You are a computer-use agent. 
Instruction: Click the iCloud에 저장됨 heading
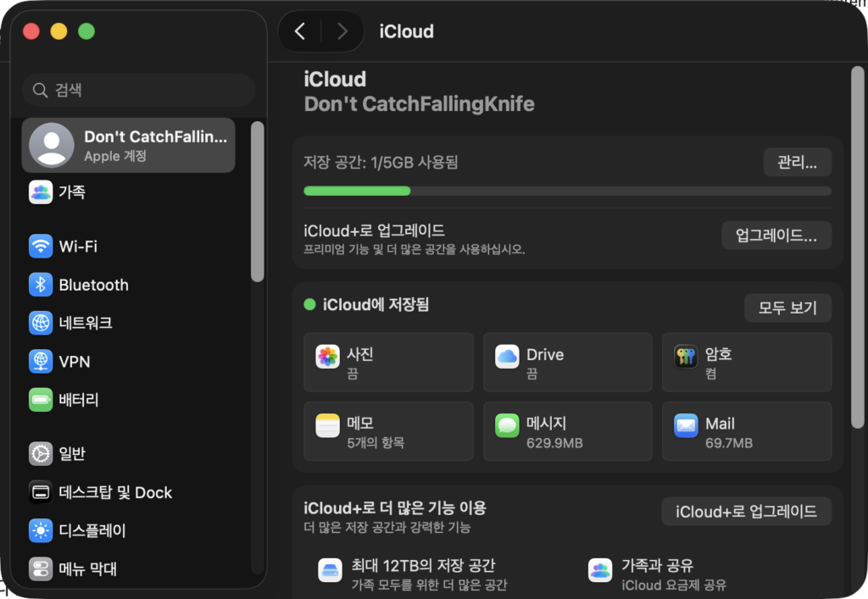pyautogui.click(x=376, y=305)
